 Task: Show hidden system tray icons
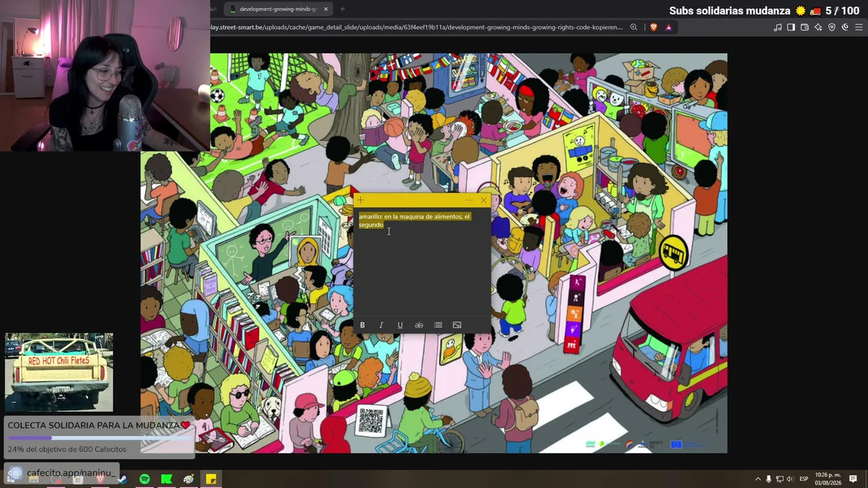758,479
